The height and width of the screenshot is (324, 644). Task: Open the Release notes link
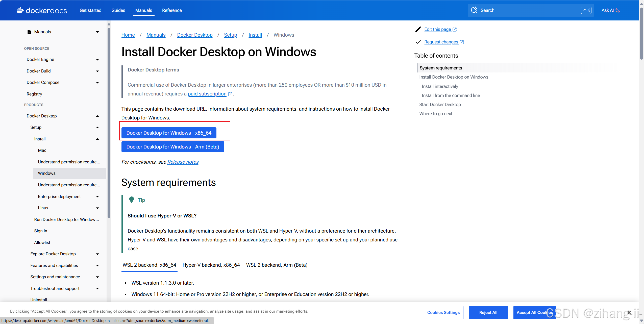pyautogui.click(x=183, y=162)
